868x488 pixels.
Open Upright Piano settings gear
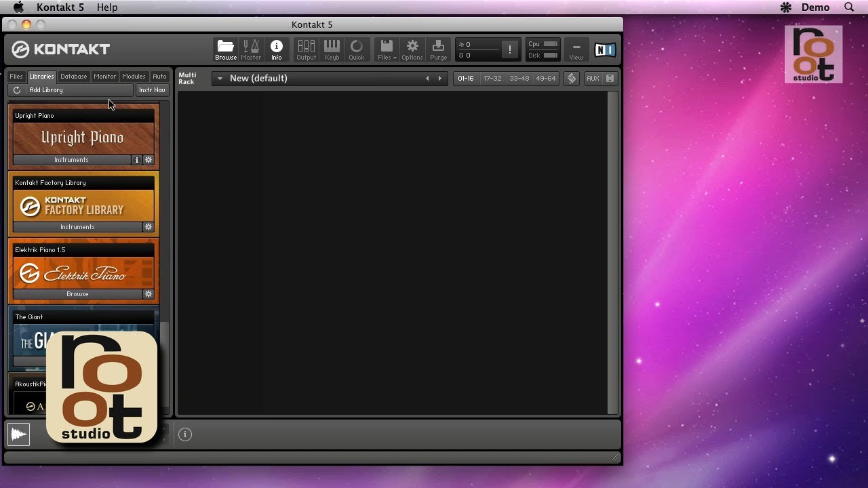(x=149, y=160)
